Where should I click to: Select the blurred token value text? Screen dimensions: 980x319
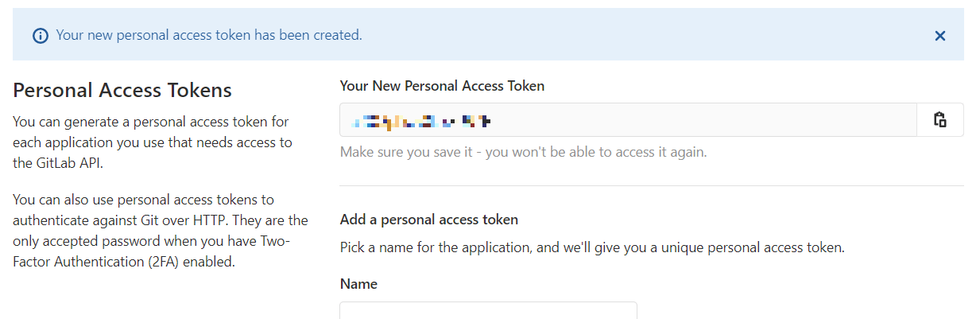pos(424,121)
